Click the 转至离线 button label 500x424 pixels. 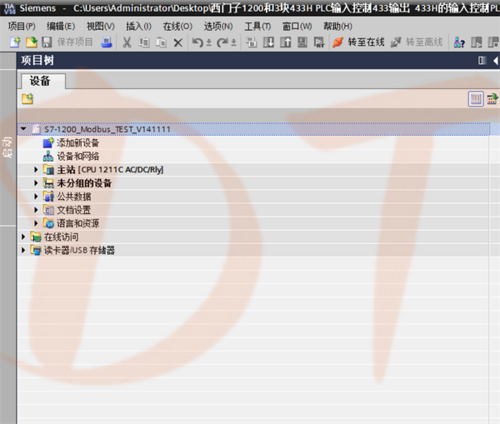(x=424, y=42)
